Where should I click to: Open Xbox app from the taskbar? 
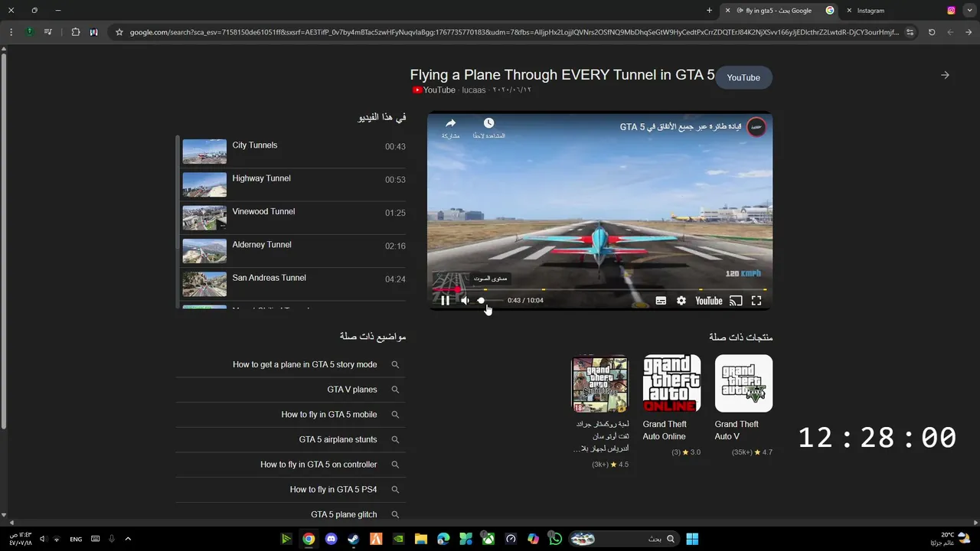(x=488, y=539)
